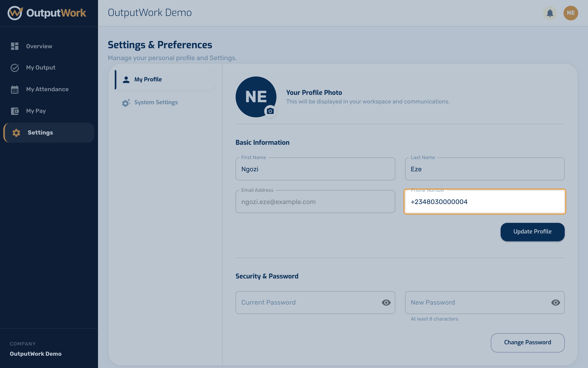Click 'Settings & Preferences' heading
The width and height of the screenshot is (588, 368).
[x=160, y=45]
